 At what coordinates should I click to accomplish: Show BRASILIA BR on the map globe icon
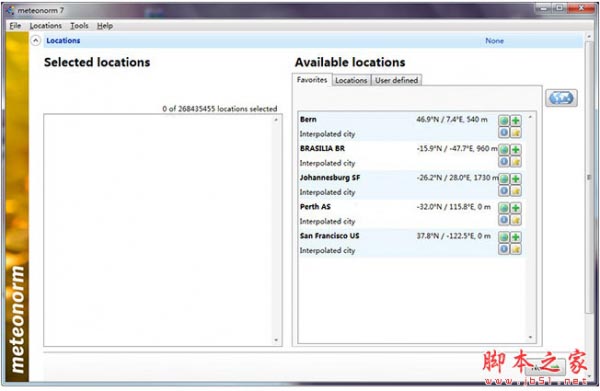click(504, 150)
